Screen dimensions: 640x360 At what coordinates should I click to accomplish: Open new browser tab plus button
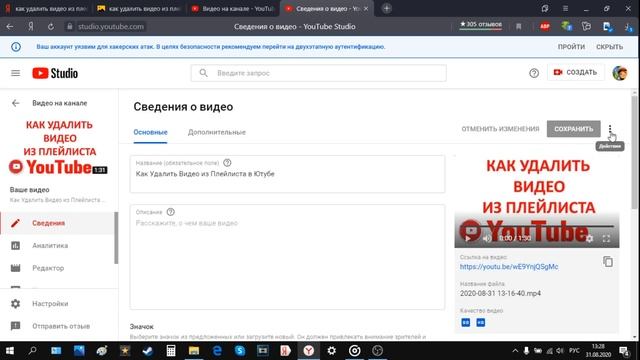pyautogui.click(x=387, y=8)
